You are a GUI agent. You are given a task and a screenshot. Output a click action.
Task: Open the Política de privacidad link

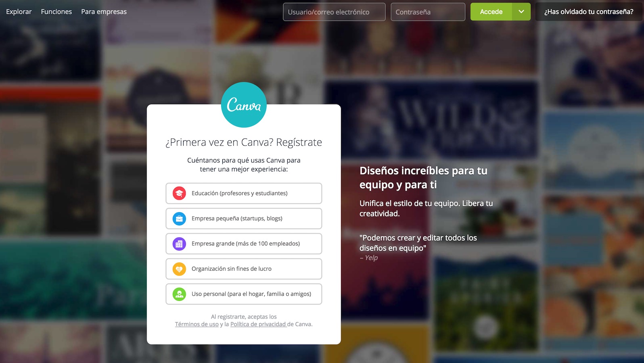click(258, 324)
